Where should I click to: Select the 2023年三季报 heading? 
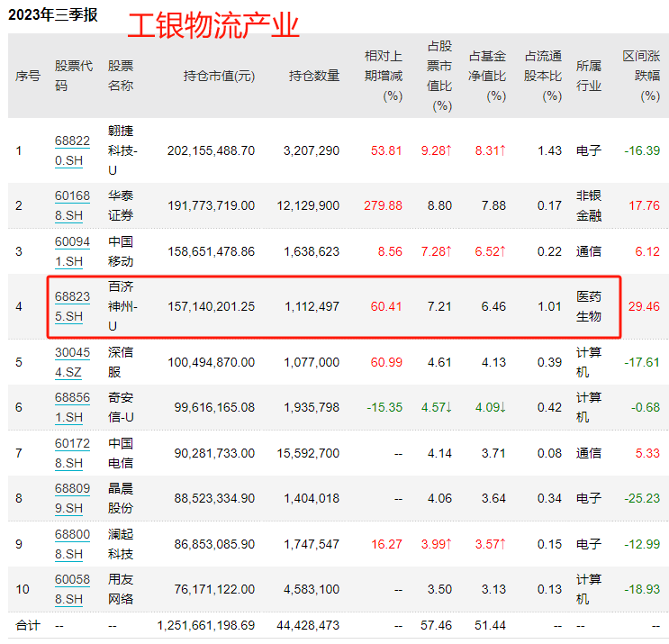pos(53,15)
